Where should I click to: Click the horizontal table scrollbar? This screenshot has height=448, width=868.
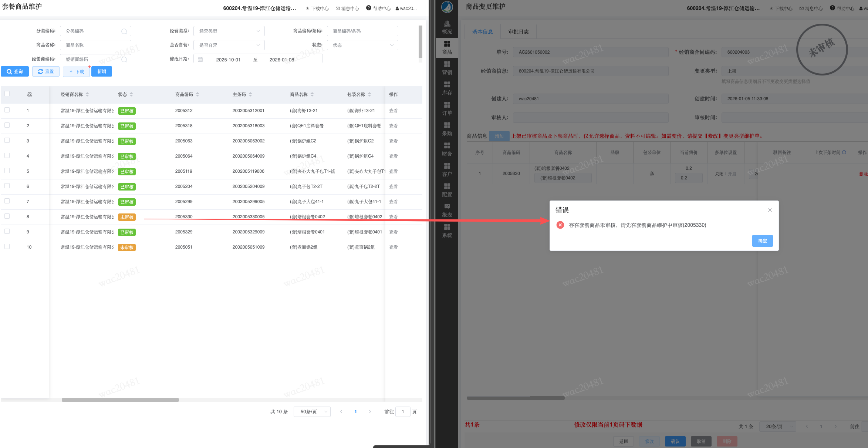[x=120, y=400]
